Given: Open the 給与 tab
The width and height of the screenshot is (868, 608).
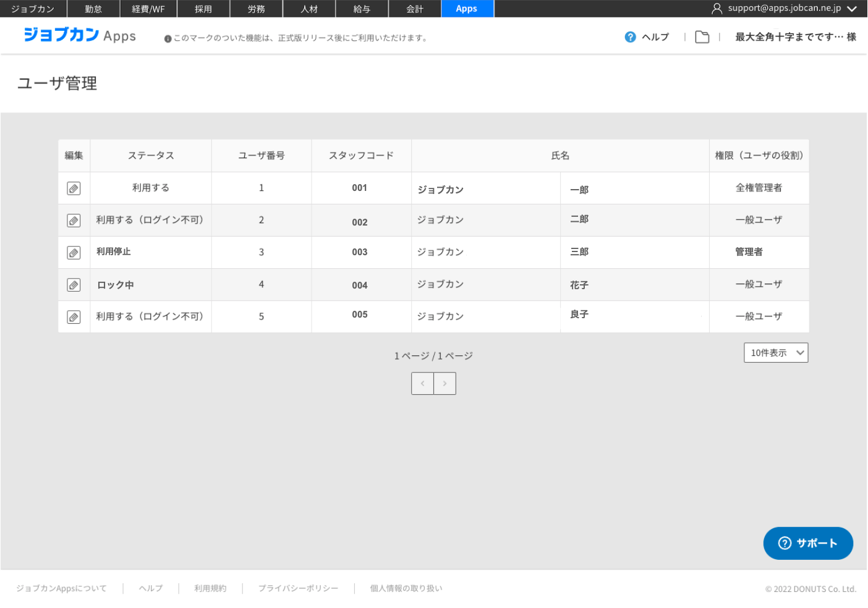Looking at the screenshot, I should pos(362,9).
